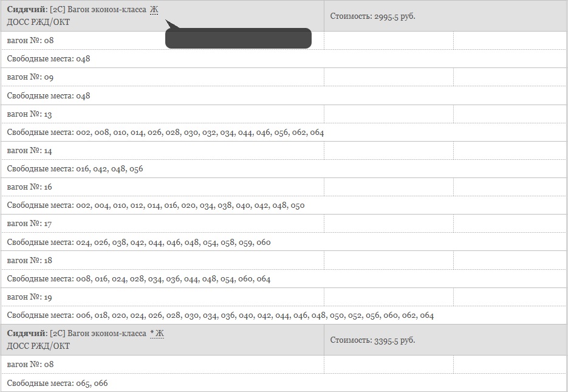Click free seats list starting 006, 018, 020
The width and height of the screenshot is (568, 392).
pos(284,315)
